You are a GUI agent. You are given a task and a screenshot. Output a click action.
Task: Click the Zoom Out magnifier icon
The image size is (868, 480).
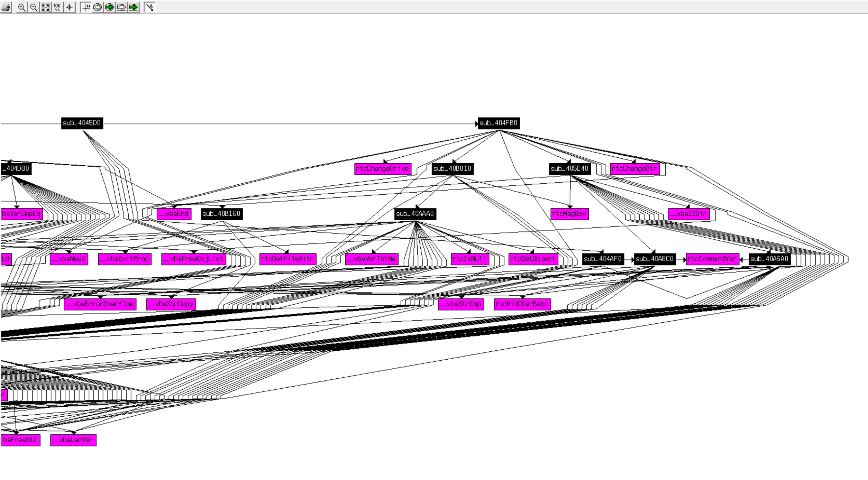[x=34, y=7]
